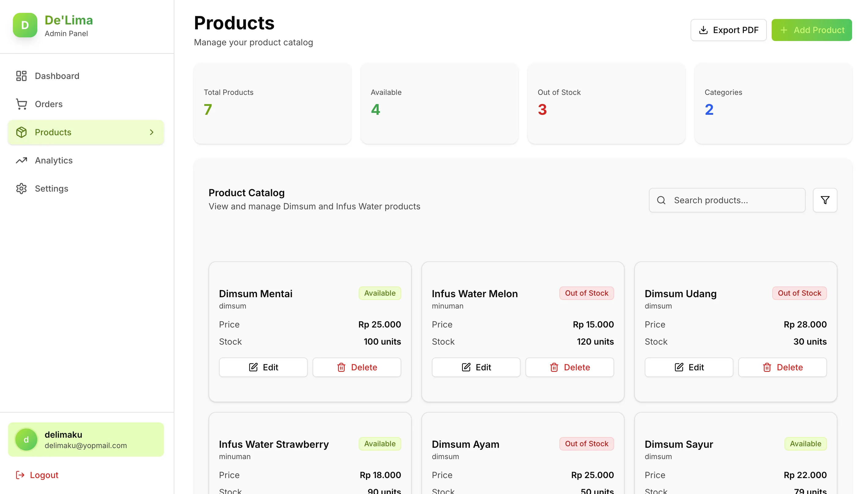Delete the Dimsum Mentai product
Viewport: 868px width, 494px height.
tap(357, 367)
